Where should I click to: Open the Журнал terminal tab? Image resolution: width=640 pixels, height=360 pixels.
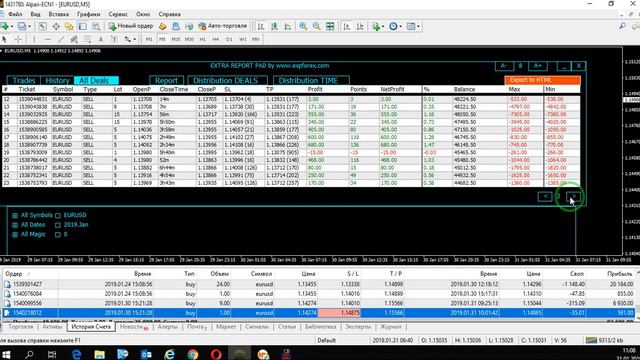click(x=391, y=327)
